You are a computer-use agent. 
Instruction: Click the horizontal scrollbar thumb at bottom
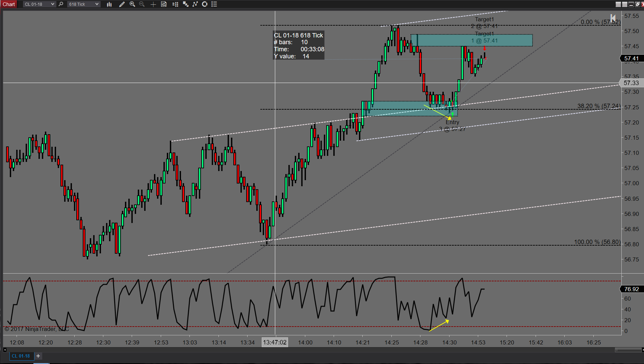[628, 350]
